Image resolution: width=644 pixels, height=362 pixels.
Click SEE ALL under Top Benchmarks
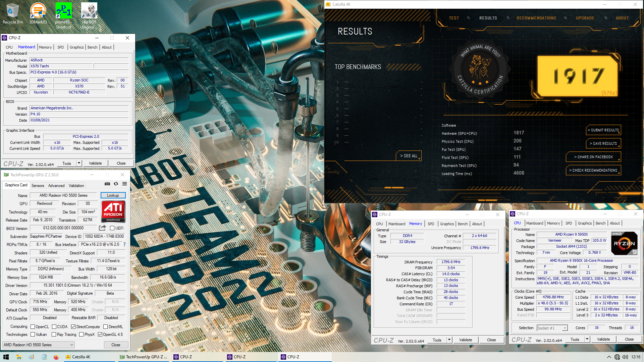point(409,156)
